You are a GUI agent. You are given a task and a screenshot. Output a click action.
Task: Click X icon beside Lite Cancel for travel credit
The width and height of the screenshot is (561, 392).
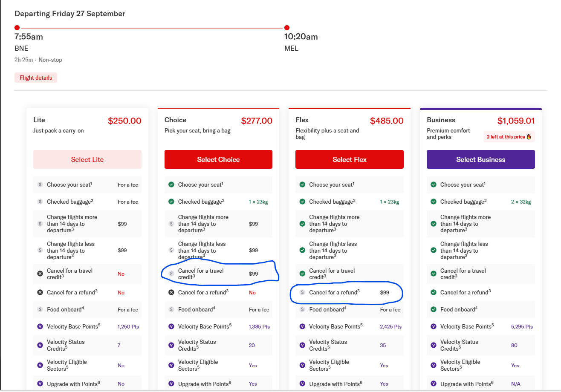(x=40, y=274)
